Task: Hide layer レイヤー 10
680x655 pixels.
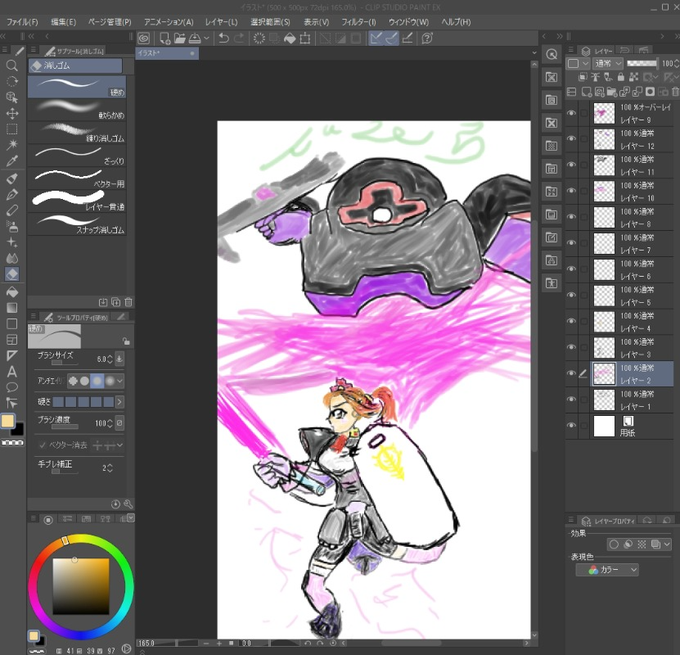Action: coord(572,191)
